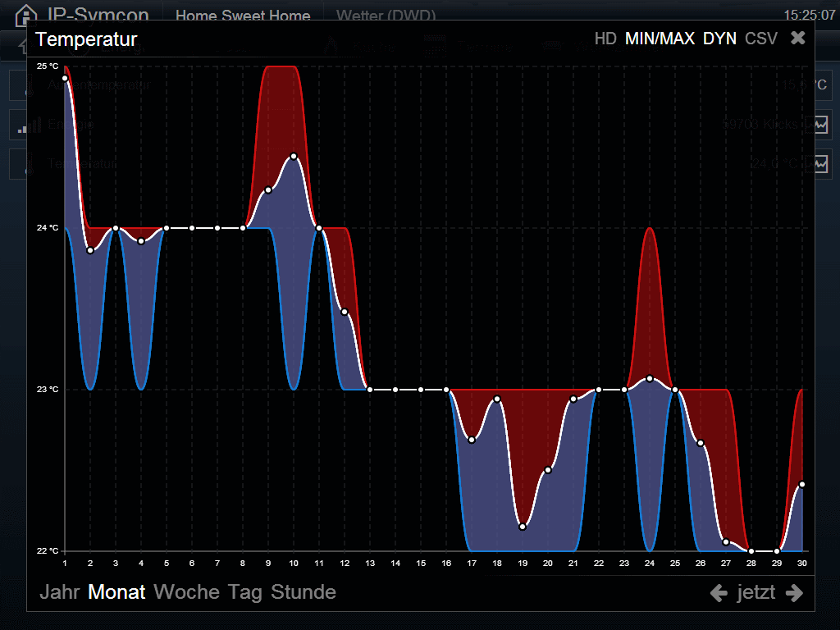Image resolution: width=840 pixels, height=630 pixels.
Task: Switch chart range to Stunde
Action: point(304,592)
